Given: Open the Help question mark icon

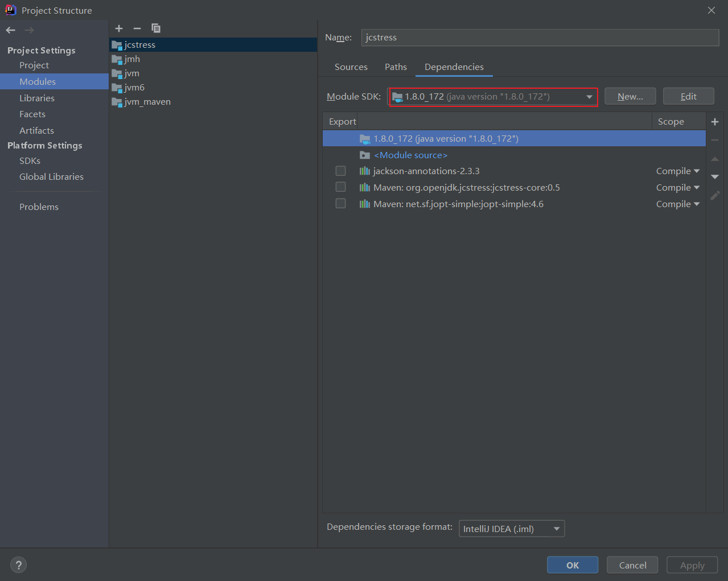Looking at the screenshot, I should (x=18, y=564).
